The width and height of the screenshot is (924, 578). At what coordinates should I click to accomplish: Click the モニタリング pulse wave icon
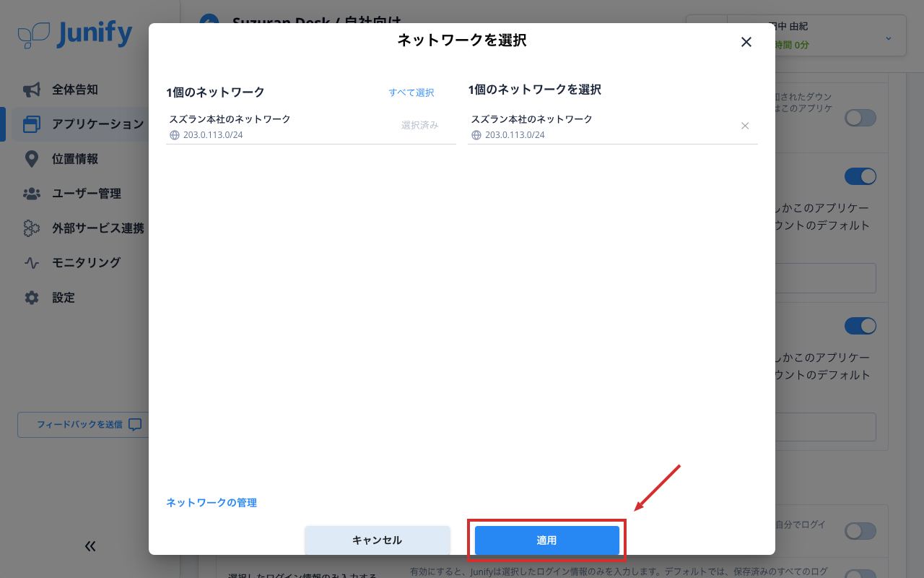coord(32,263)
